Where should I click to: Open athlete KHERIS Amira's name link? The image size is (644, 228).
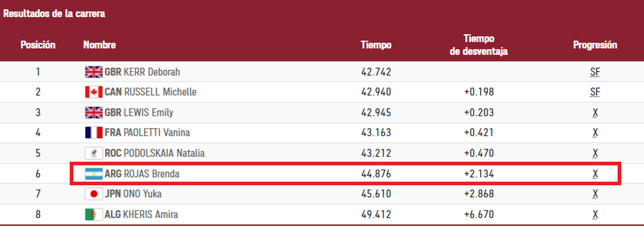(151, 214)
